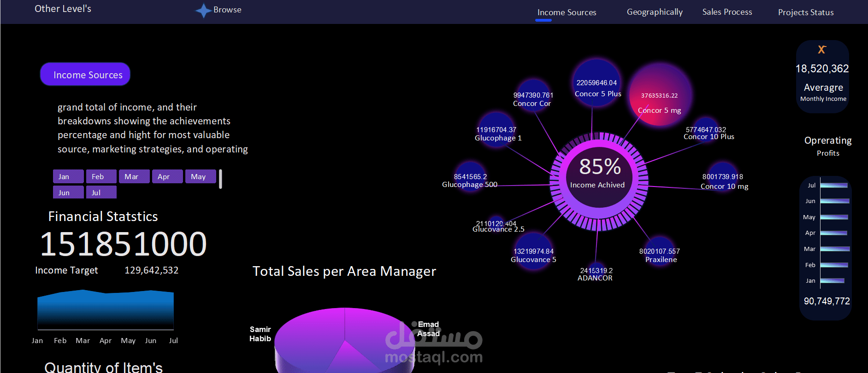
Task: Click the Jun operating profit bar
Action: click(835, 201)
